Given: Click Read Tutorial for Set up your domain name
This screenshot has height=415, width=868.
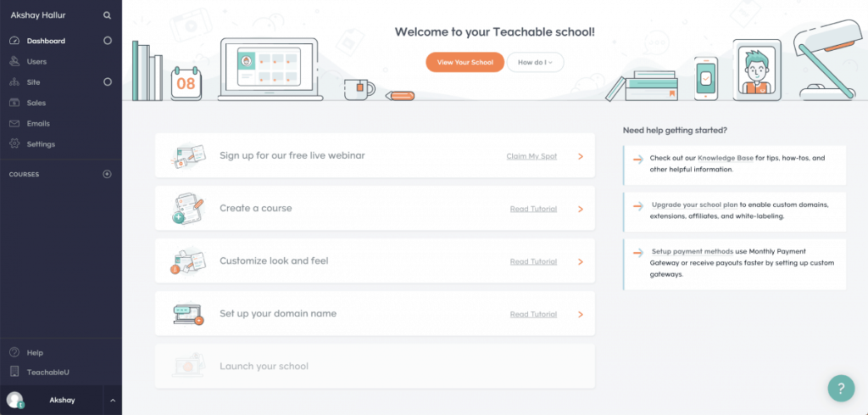Looking at the screenshot, I should pyautogui.click(x=534, y=314).
